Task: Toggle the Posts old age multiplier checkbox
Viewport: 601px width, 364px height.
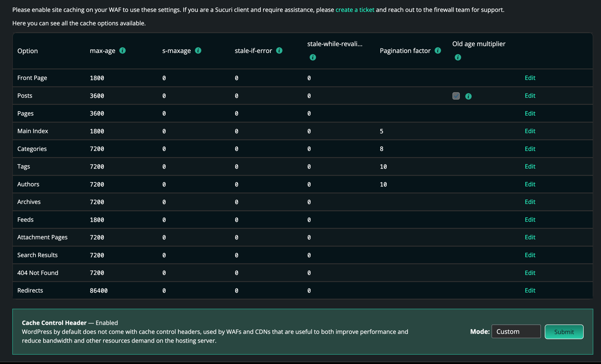Action: tap(456, 96)
